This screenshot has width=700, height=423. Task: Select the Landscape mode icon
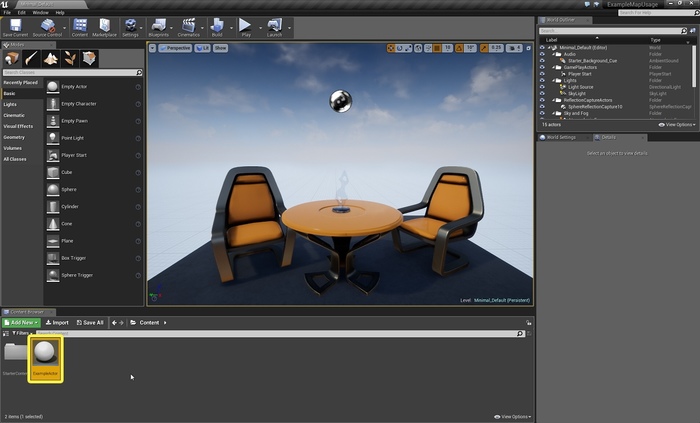click(x=50, y=58)
